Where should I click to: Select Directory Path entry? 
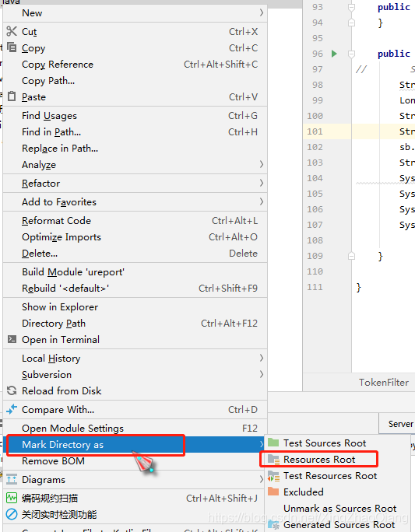(x=135, y=323)
